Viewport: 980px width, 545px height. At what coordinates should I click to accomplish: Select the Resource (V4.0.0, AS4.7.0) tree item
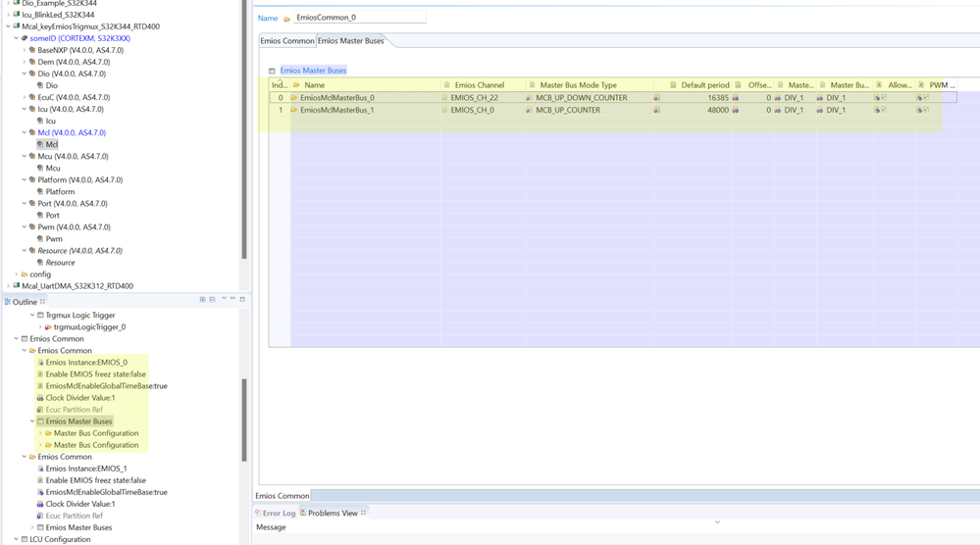pos(80,250)
